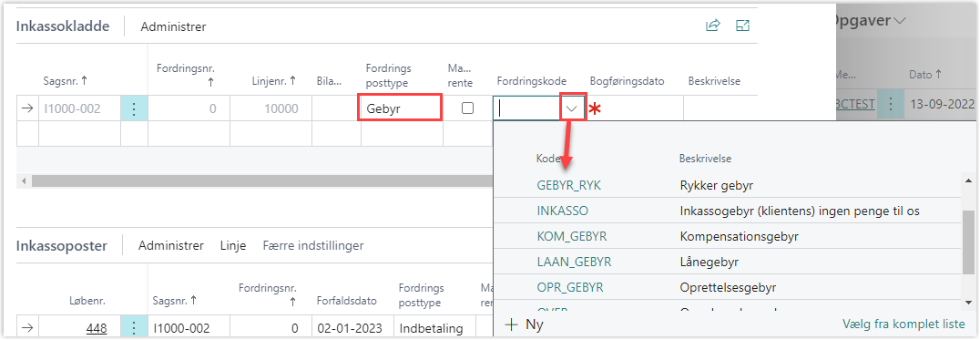This screenshot has height=340, width=980.
Task: Expand the Opgaver chevron
Action: (900, 21)
